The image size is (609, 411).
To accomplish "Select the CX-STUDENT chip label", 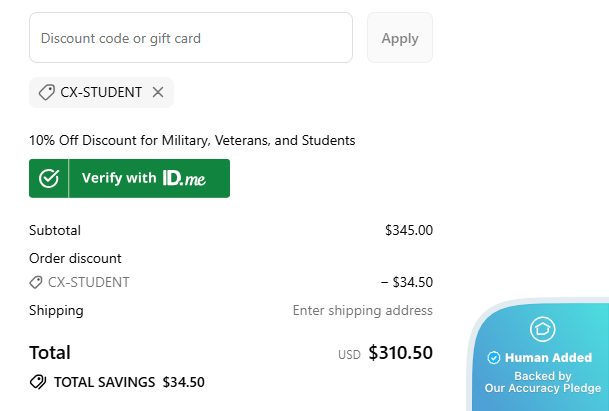I will point(101,92).
